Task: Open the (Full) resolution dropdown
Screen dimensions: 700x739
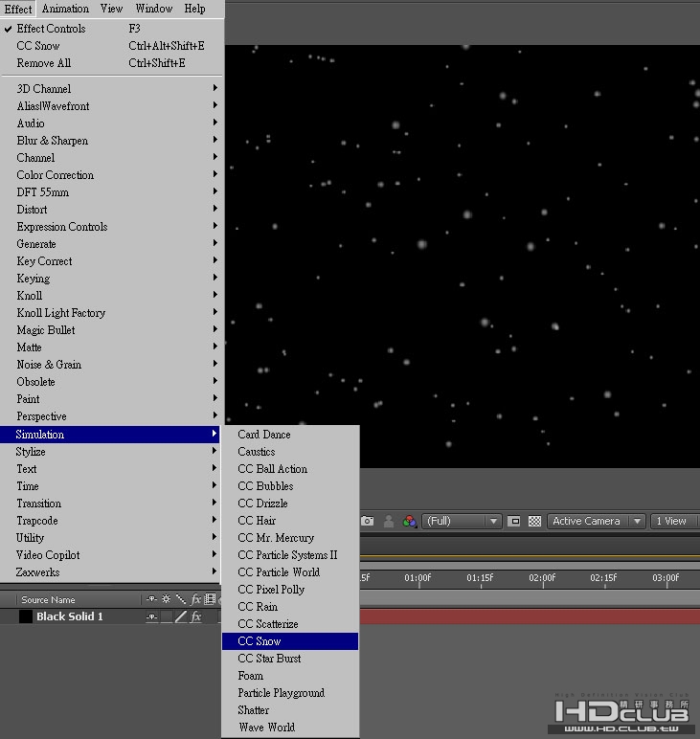Action: pos(461,521)
